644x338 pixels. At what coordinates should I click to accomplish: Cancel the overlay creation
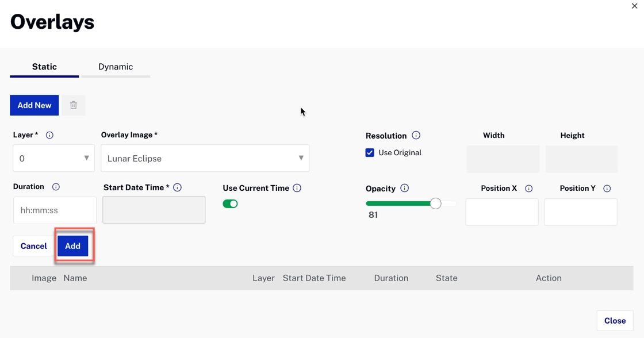[33, 245]
